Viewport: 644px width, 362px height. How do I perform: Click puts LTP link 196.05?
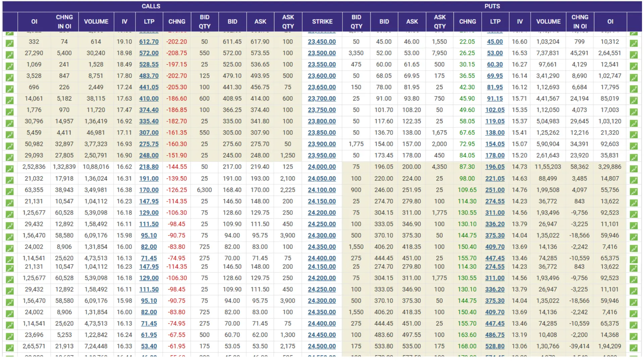[x=495, y=167]
